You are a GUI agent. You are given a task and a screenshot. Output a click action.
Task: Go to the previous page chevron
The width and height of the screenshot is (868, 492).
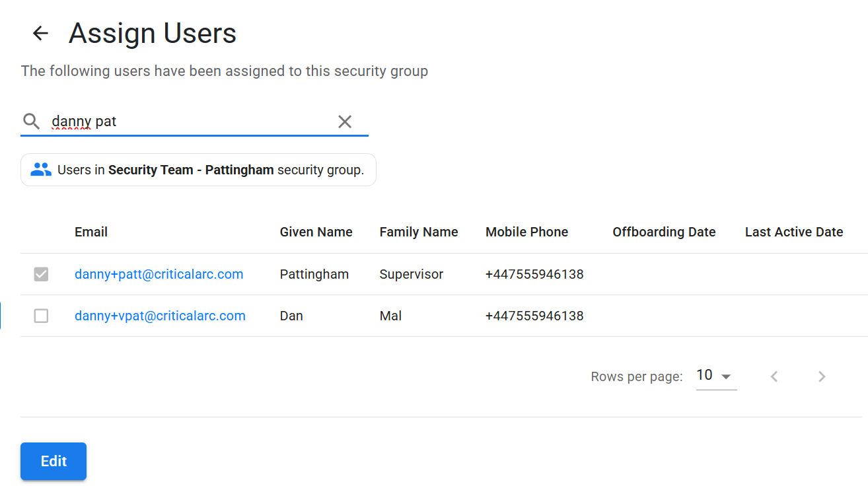pos(774,376)
